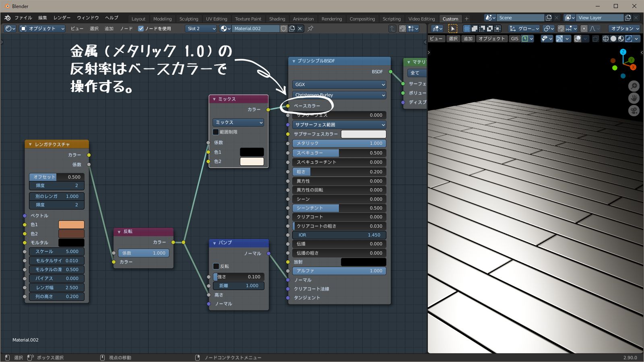Image resolution: width=644 pixels, height=362 pixels.
Task: Click the Y axis on navigation gizmo
Action: (x=632, y=60)
